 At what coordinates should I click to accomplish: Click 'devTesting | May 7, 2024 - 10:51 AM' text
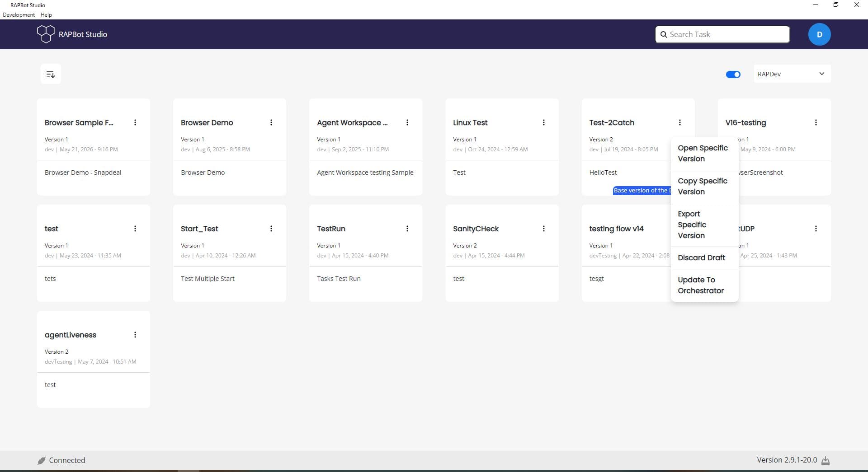[90, 362]
